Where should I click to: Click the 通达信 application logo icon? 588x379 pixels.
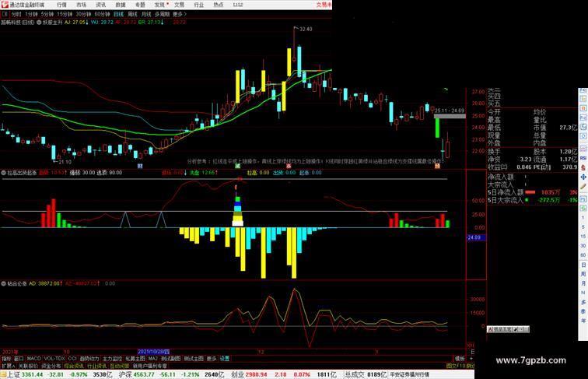(5, 5)
